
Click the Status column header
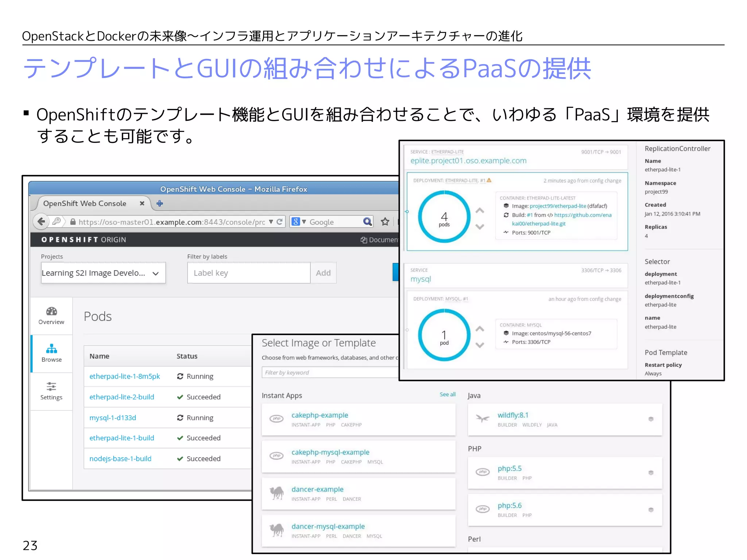pyautogui.click(x=187, y=356)
